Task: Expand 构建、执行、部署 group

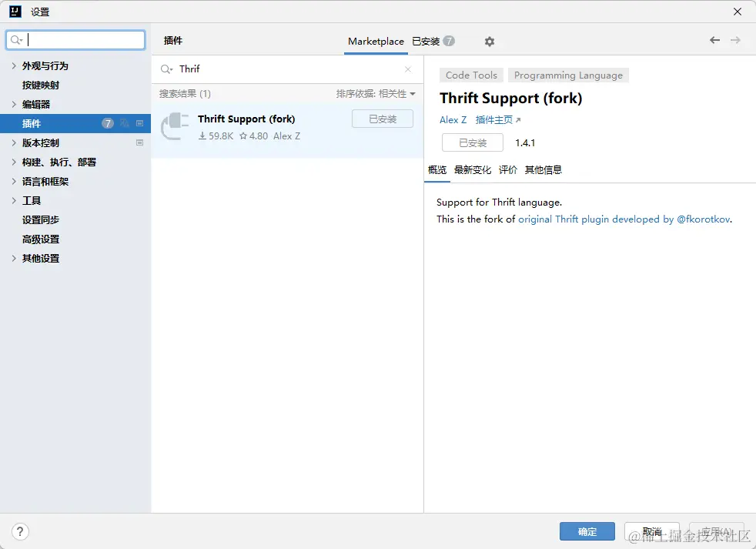Action: pos(14,162)
